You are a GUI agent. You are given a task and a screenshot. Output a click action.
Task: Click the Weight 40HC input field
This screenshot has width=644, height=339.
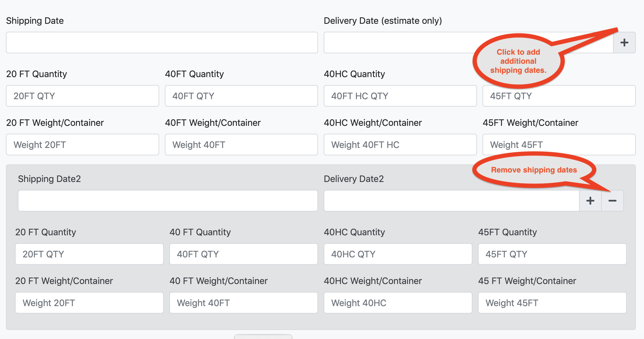tap(398, 303)
